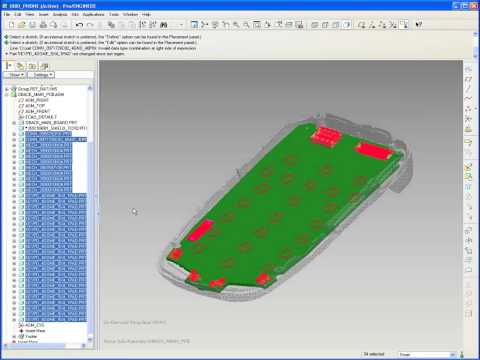The height and width of the screenshot is (360, 480).
Task: Click the Undo arrow icon
Action: click(79, 25)
